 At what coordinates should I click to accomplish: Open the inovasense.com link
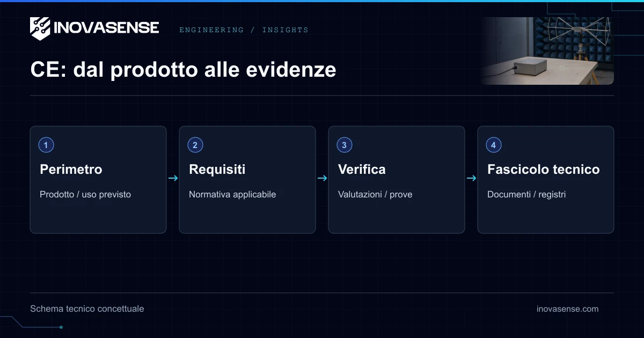[x=567, y=308]
